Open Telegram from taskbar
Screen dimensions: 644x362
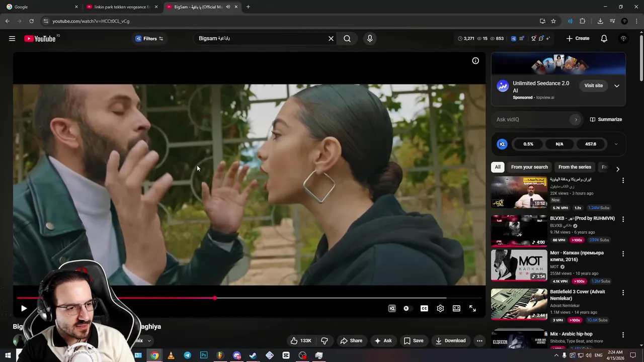pos(187,355)
